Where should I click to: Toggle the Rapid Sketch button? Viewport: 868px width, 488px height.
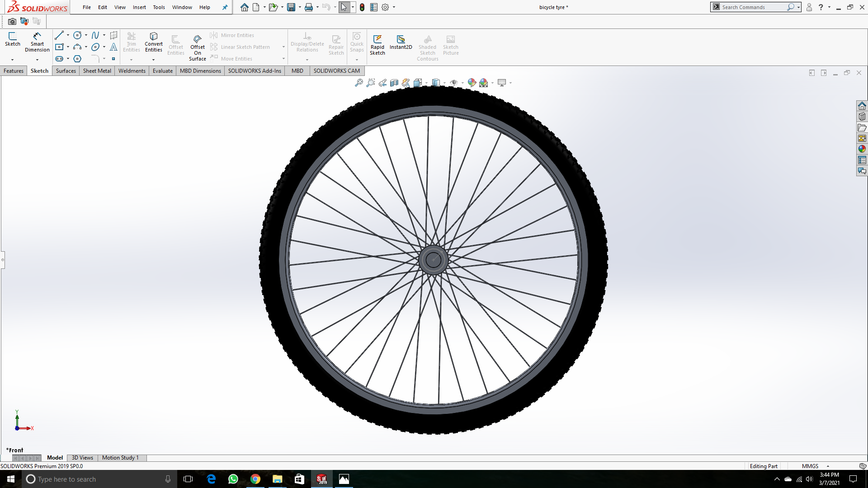coord(377,44)
